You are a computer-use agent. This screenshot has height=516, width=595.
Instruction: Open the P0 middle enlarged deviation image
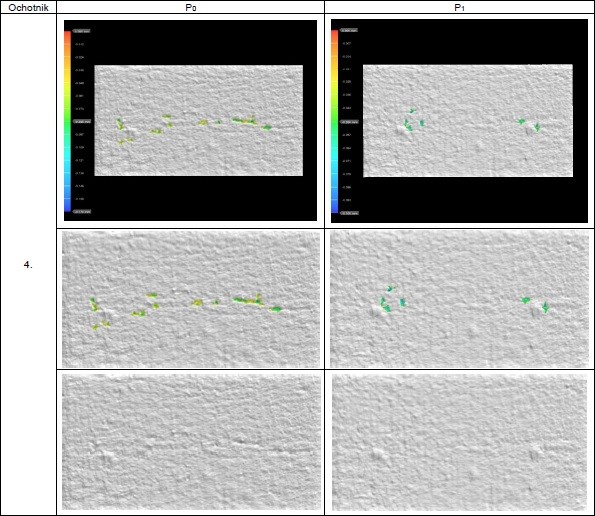[x=191, y=299]
